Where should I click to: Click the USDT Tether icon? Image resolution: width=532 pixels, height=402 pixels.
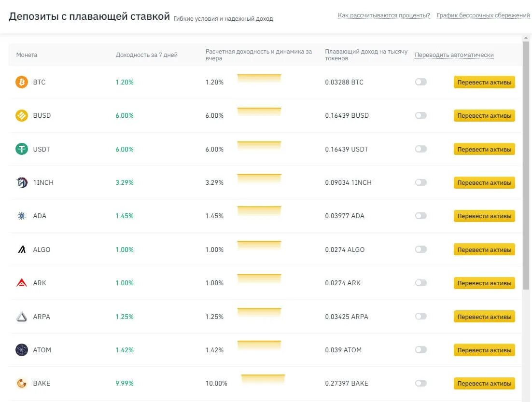(x=22, y=149)
